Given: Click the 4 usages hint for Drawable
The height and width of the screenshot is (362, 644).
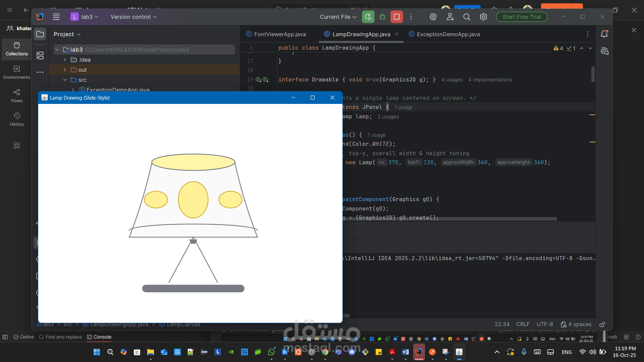Looking at the screenshot, I should 452,80.
